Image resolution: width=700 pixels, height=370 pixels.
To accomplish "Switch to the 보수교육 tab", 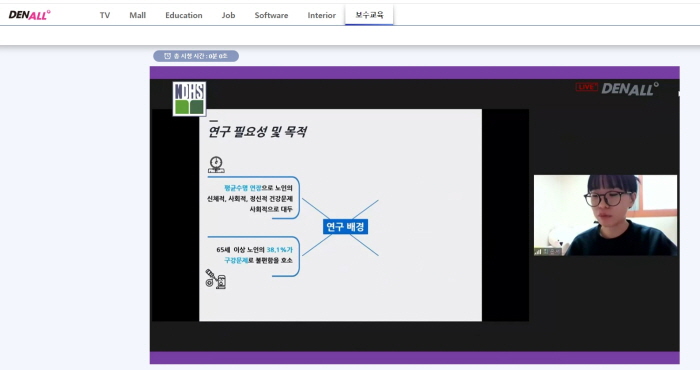I will pos(369,15).
